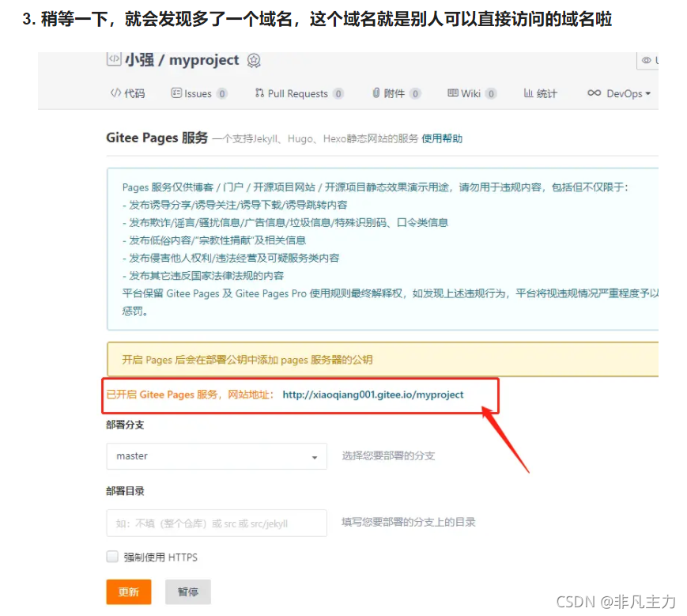Click the 使用帮助 help link
The height and width of the screenshot is (616, 687).
pos(442,139)
